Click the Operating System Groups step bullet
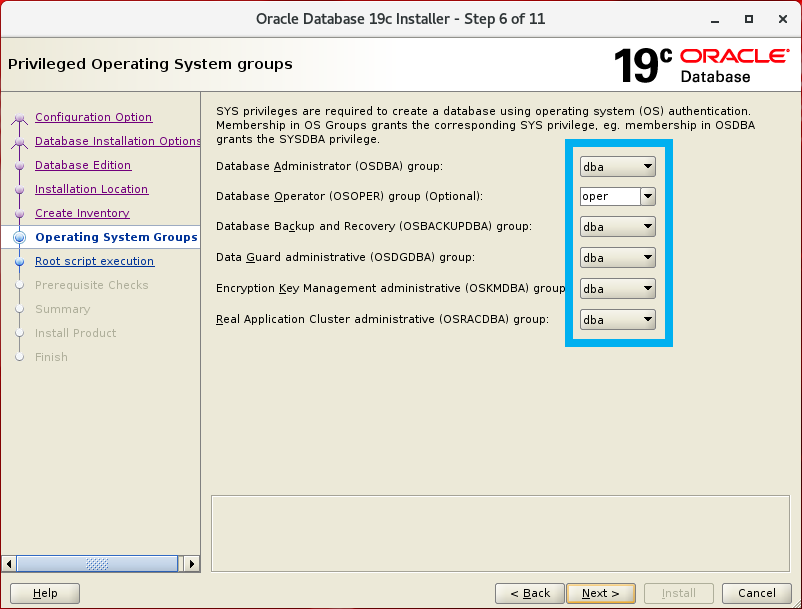802x609 pixels. (x=19, y=237)
